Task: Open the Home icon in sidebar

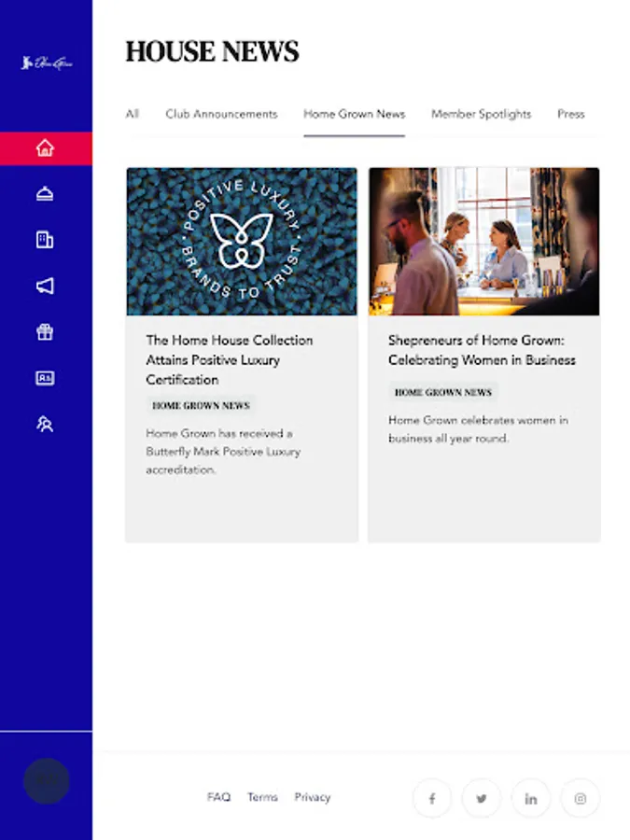Action: [45, 147]
